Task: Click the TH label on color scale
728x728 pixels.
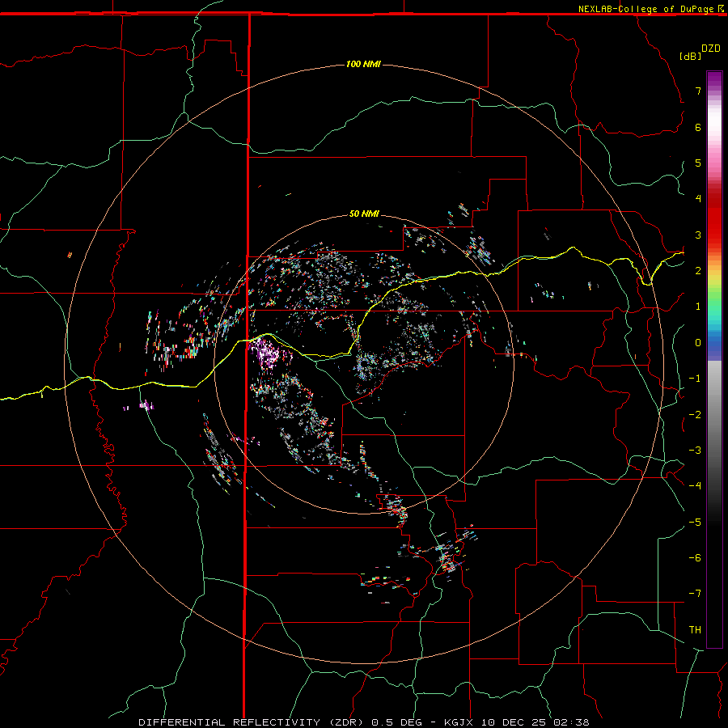Action: tap(695, 630)
